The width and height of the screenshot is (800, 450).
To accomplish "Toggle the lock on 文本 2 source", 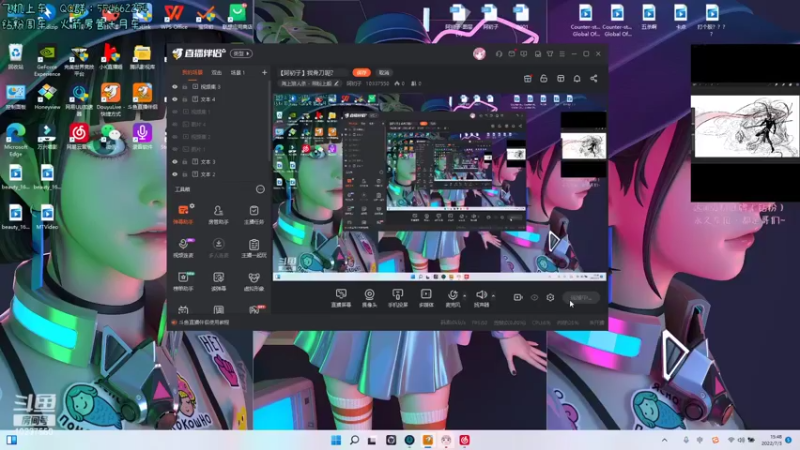I will 185,174.
